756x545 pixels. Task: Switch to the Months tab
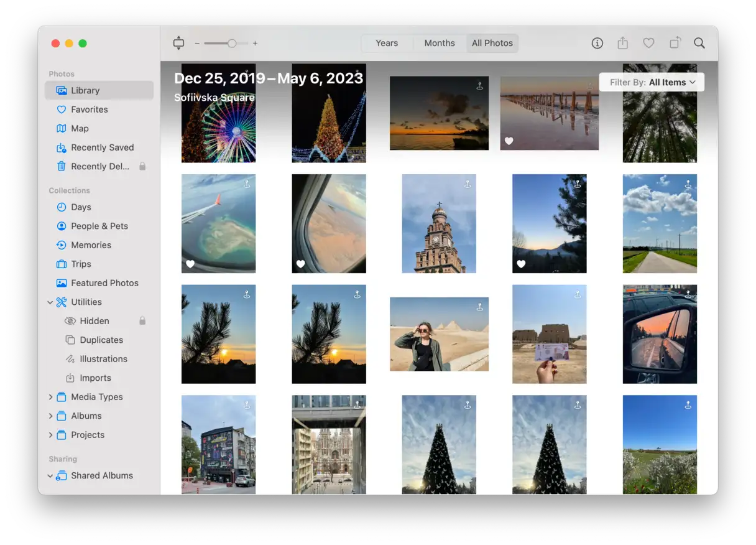(x=440, y=43)
